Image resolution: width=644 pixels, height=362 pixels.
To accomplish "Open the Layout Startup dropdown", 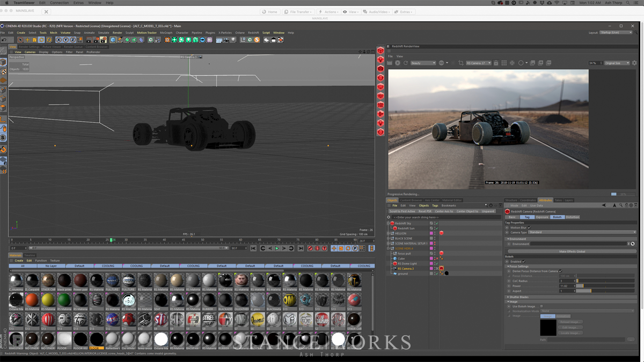I will click(x=616, y=32).
